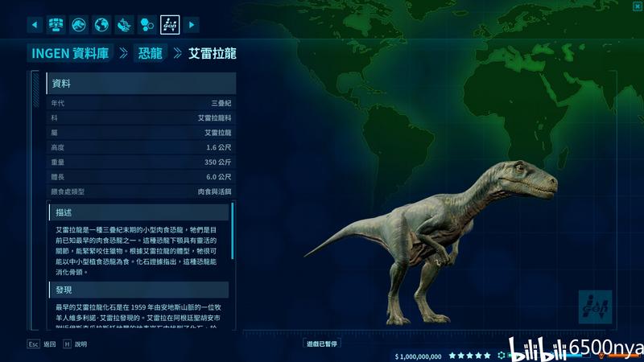Select the 膳食處類型 row
Screen dimensions: 644x362
click(x=141, y=191)
